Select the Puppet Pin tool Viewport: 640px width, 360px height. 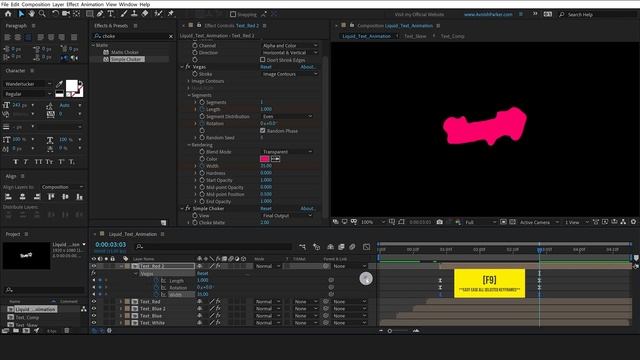click(171, 14)
